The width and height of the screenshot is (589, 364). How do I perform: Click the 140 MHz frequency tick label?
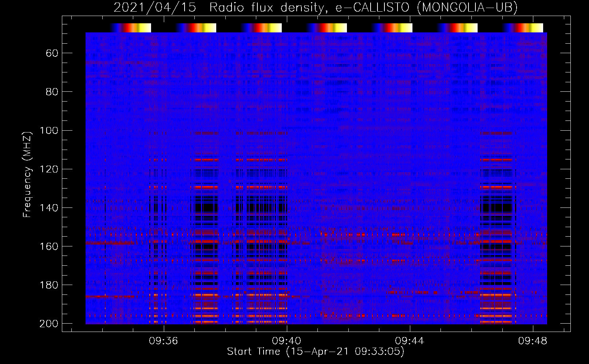click(x=49, y=207)
